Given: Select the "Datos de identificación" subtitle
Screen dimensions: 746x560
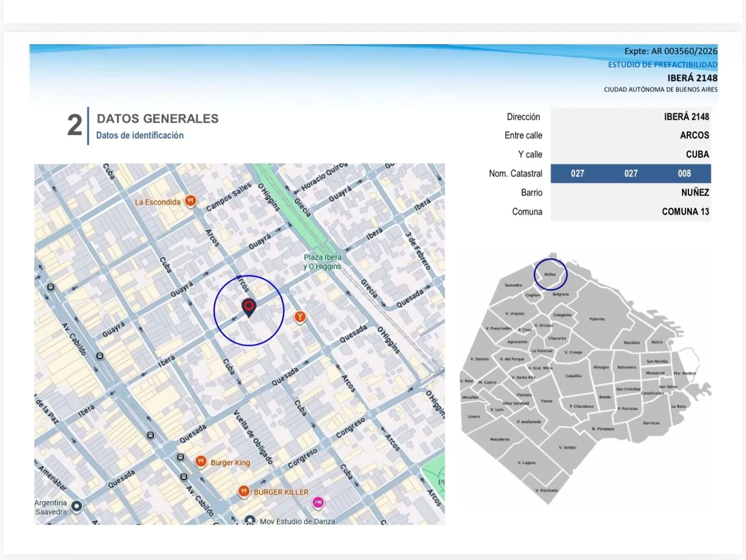Looking at the screenshot, I should tap(140, 135).
